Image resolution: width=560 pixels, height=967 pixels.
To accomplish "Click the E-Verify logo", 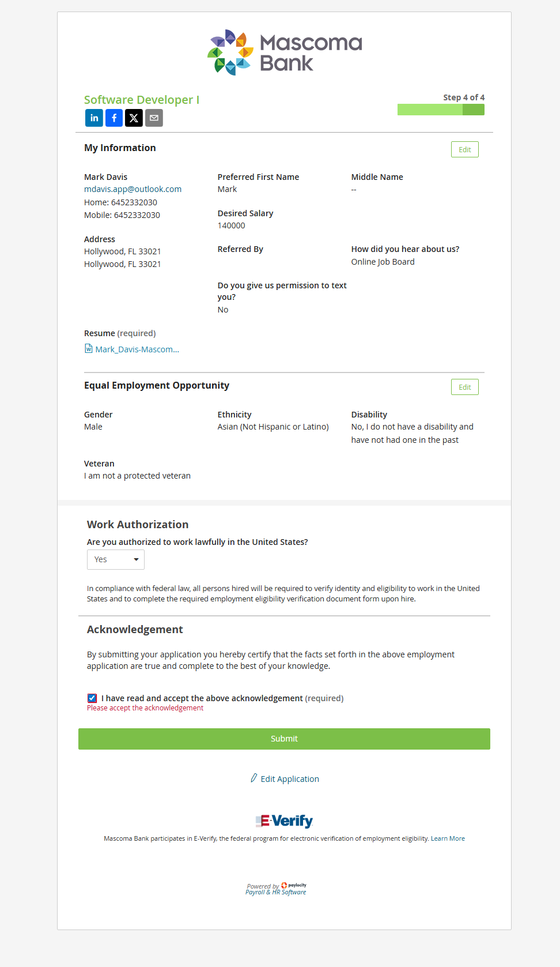I will coord(284,821).
